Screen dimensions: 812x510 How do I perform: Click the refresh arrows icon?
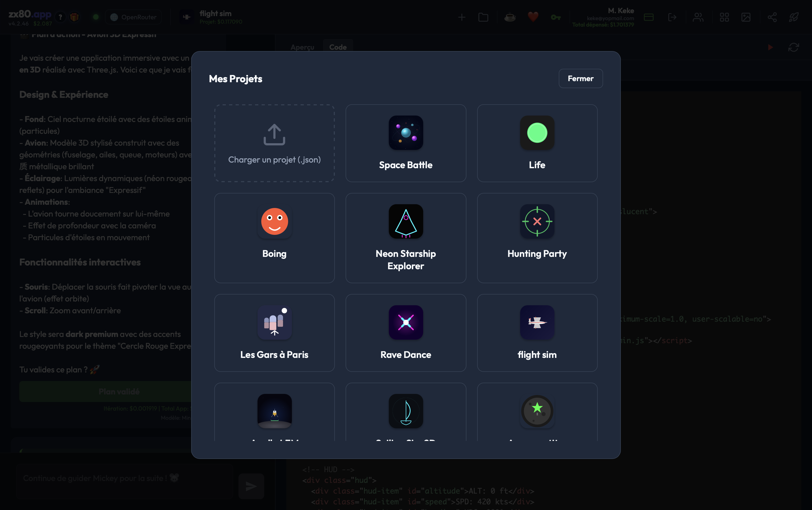tap(794, 47)
